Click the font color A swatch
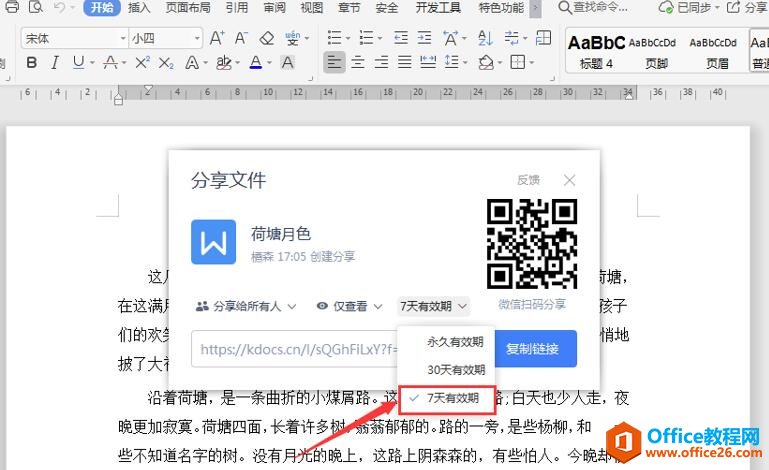 [x=256, y=63]
